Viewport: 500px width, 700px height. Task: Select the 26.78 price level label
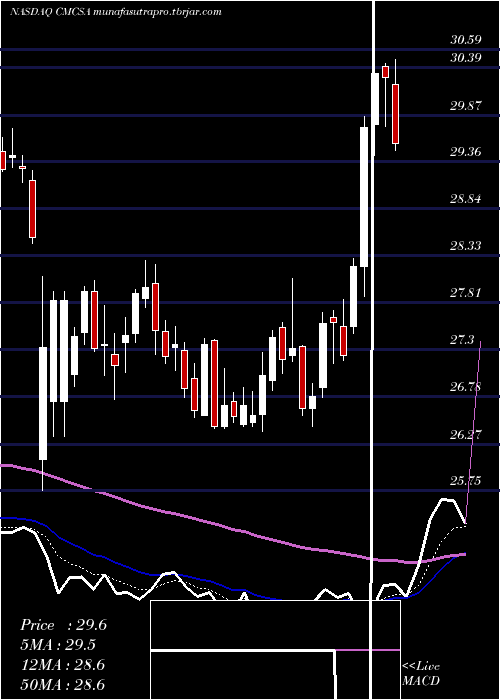pyautogui.click(x=466, y=387)
